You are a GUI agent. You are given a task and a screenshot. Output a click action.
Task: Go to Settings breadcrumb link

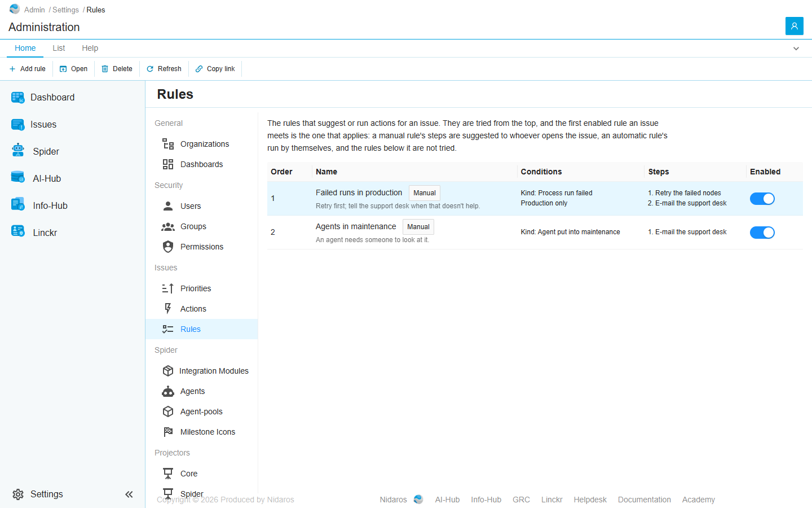65,10
